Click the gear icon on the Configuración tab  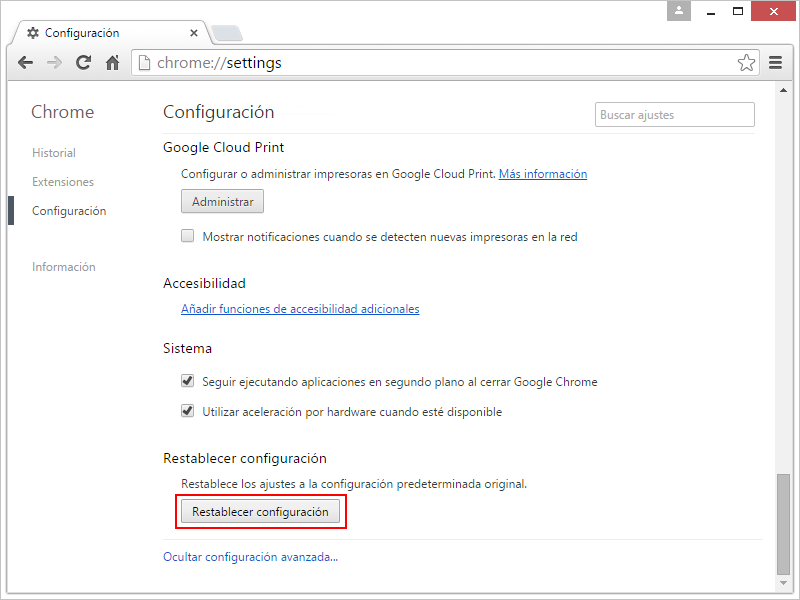(33, 32)
